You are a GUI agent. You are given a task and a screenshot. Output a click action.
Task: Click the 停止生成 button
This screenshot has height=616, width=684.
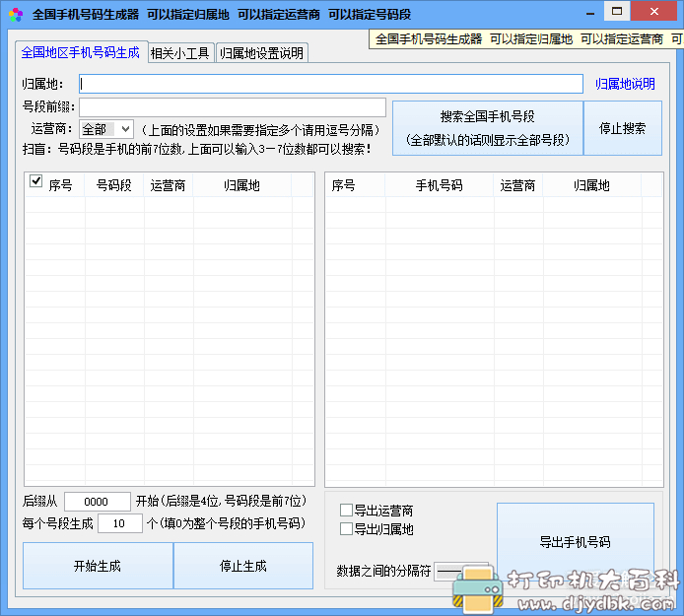pos(243,566)
